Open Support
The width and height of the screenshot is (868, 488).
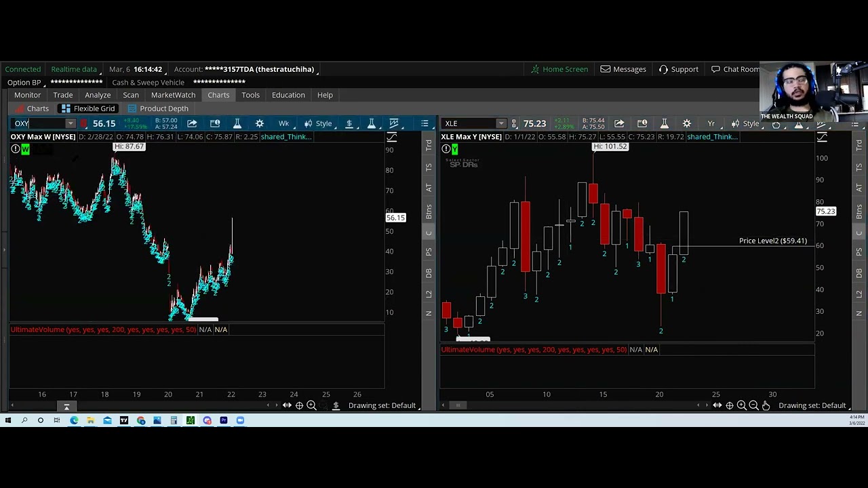679,69
